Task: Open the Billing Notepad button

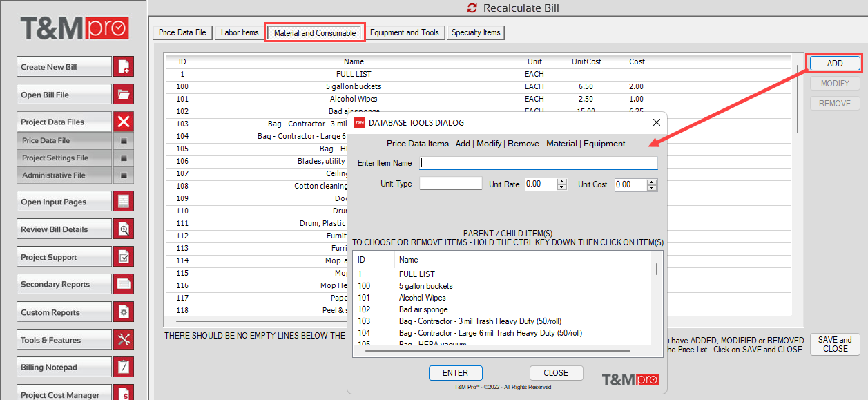Action: coord(64,368)
